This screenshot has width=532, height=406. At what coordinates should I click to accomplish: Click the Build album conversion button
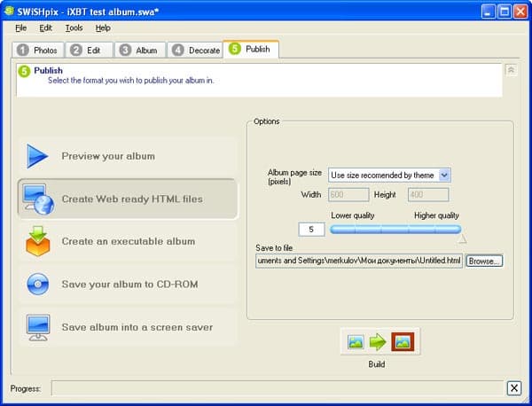[x=380, y=341]
